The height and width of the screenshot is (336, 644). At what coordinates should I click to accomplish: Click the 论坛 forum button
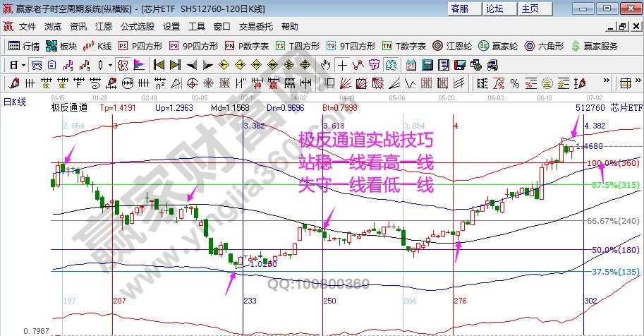(494, 8)
